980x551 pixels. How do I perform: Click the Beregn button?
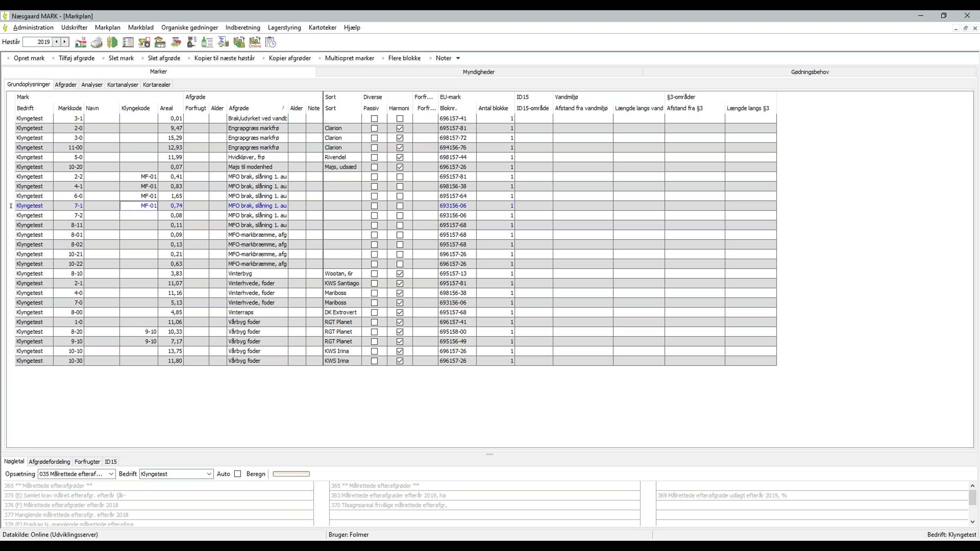(256, 474)
